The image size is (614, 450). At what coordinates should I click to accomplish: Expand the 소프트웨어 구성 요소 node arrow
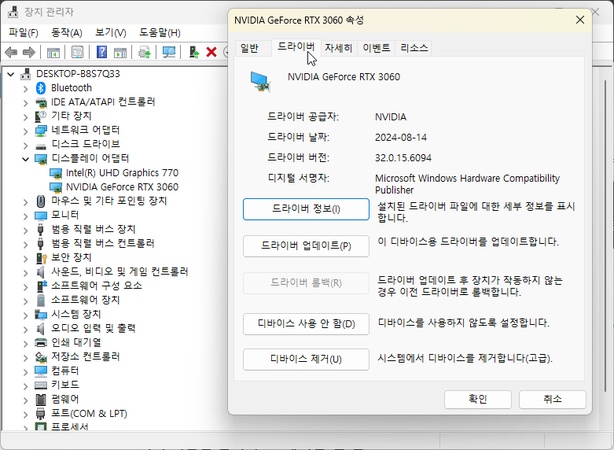(25, 286)
